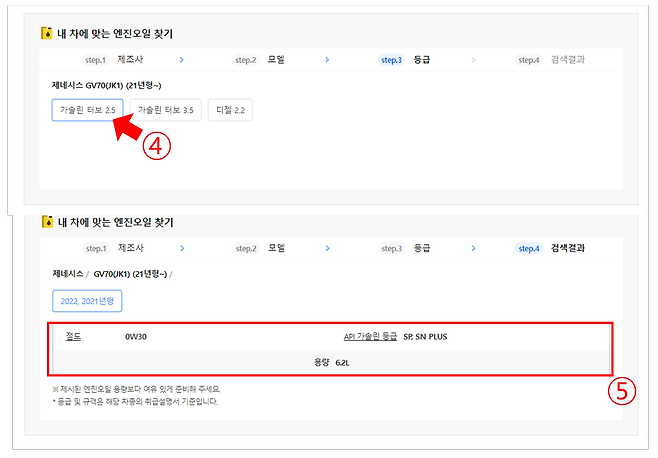Click the 제네시스 GV70(JK1) (21년형~) heading in upper panel
Image resolution: width=658 pixels, height=458 pixels.
coord(106,85)
